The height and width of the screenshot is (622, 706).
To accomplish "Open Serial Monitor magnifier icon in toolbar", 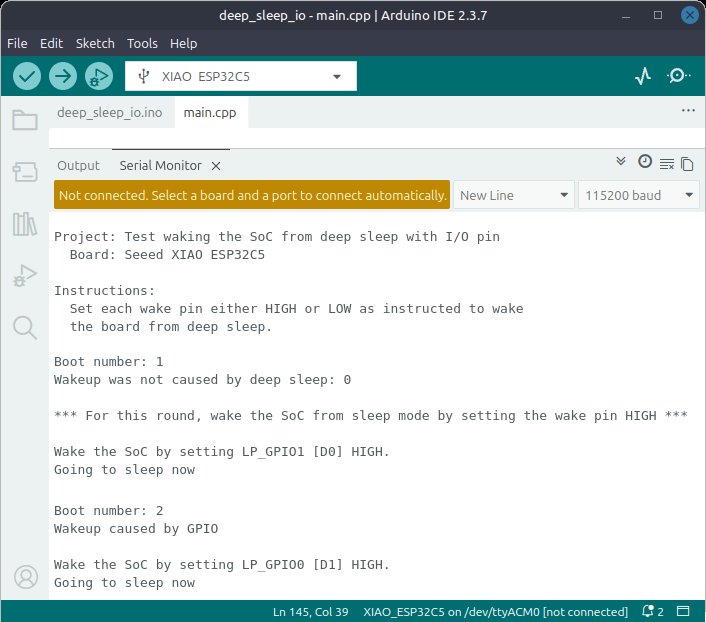I will click(x=678, y=76).
